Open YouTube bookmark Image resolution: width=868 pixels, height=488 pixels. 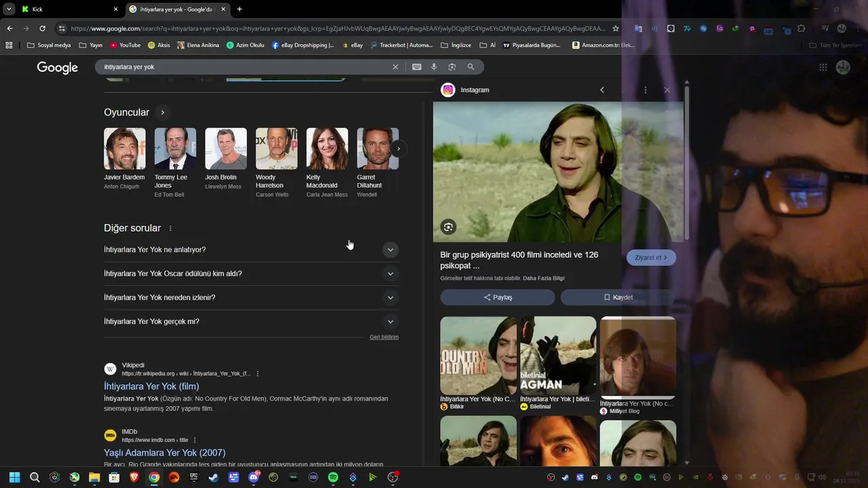coord(125,45)
